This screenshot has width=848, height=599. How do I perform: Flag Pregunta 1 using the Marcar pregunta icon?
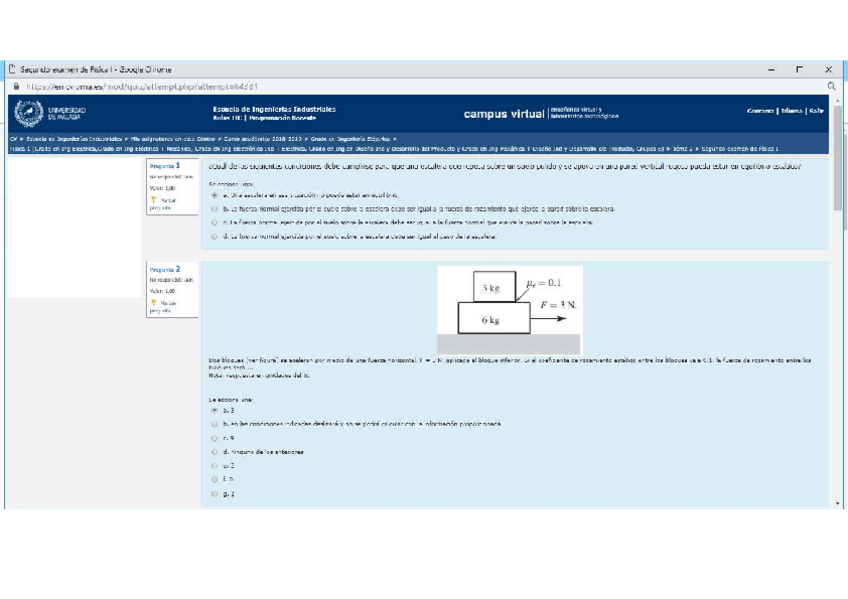click(x=154, y=200)
